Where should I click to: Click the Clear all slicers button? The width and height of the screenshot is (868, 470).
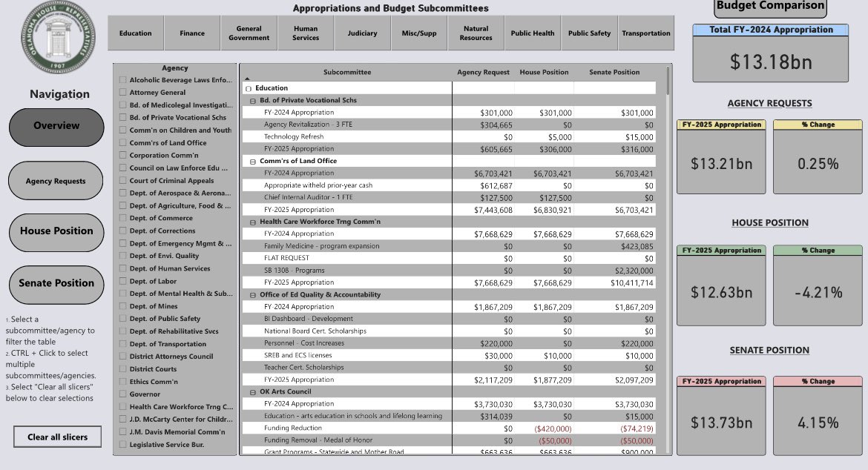58,437
